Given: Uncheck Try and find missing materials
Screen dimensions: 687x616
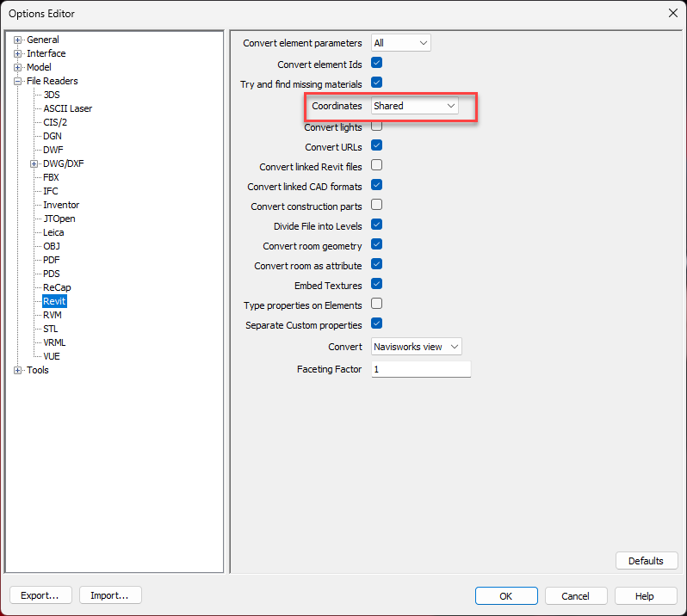Looking at the screenshot, I should [376, 83].
